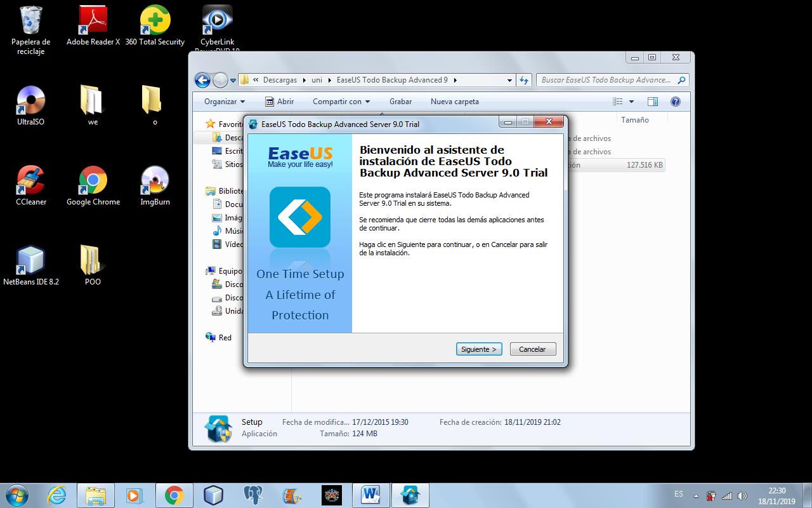Screen dimensions: 812x508
Task: Select Imágenes library in the navigation pane
Action: pos(228,218)
